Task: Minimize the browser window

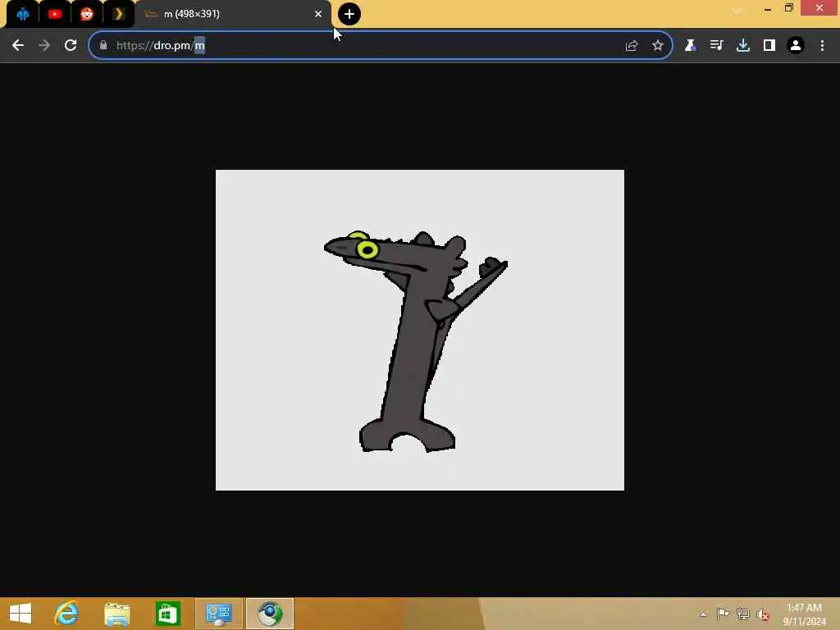Action: [x=768, y=8]
